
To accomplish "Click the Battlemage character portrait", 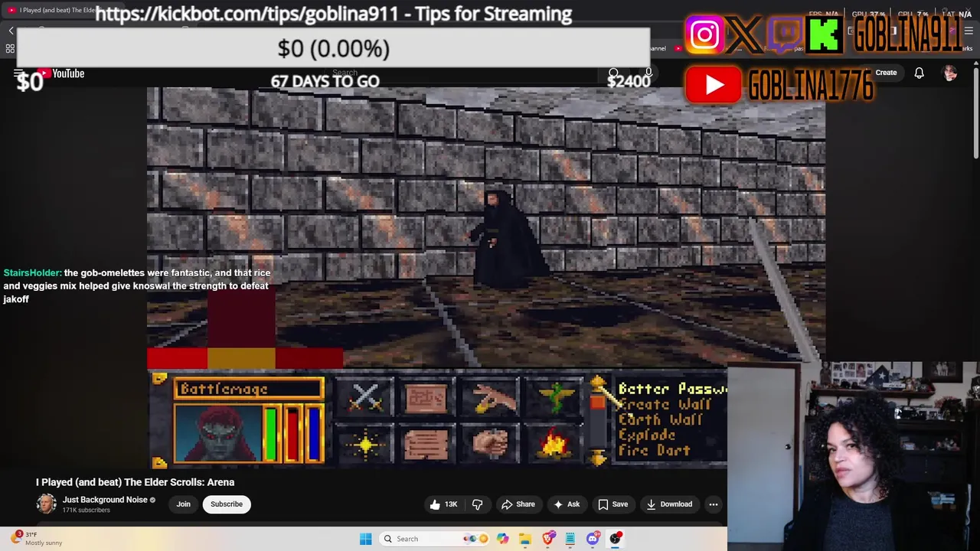I will (x=218, y=433).
